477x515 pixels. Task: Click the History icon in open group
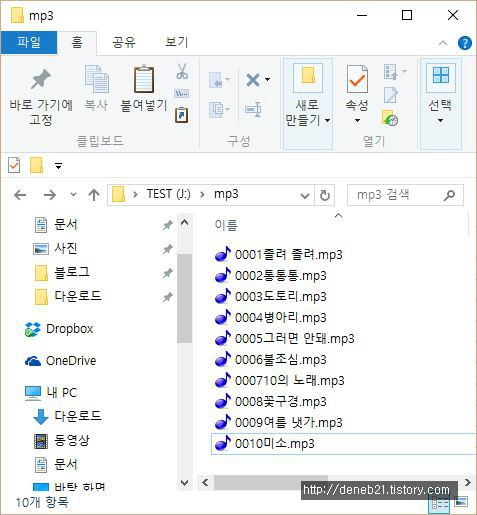[390, 118]
